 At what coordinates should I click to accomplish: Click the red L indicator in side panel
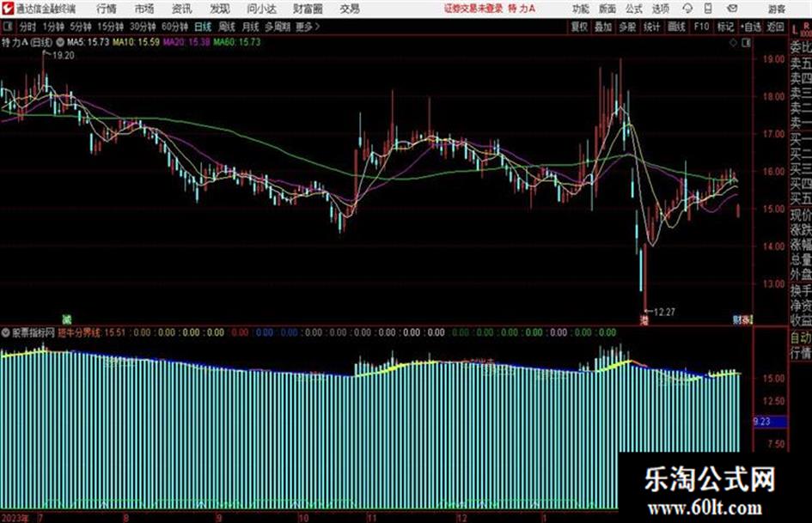pyautogui.click(x=795, y=31)
